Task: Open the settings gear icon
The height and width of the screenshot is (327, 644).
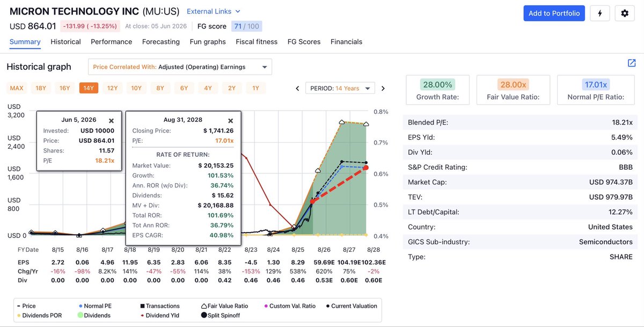Action: click(x=625, y=13)
